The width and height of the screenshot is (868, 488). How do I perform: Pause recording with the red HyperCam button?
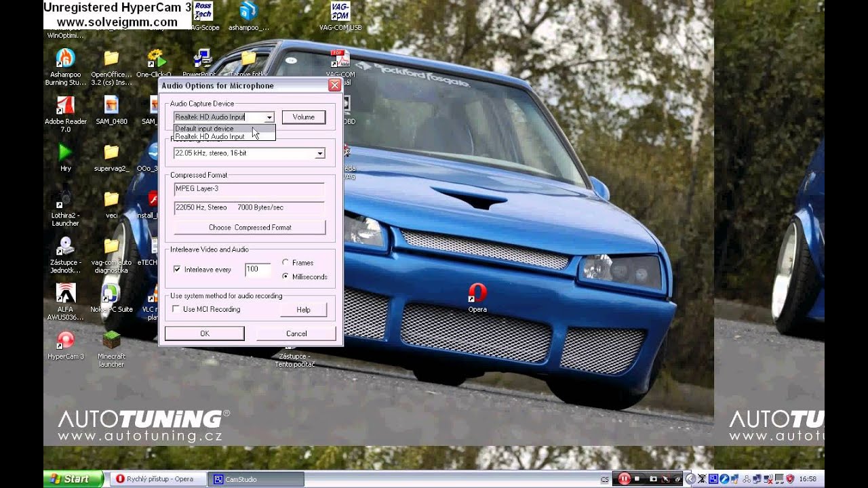[x=624, y=479]
